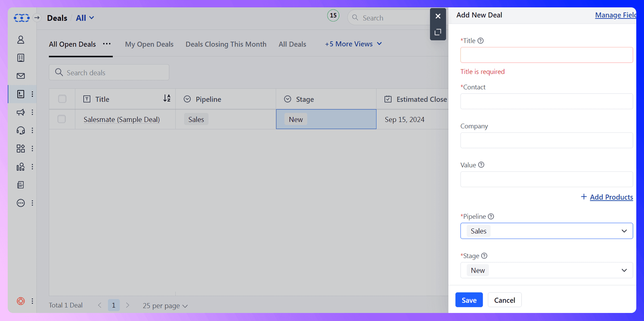Open the Pipeline Sales dropdown

[x=546, y=231]
